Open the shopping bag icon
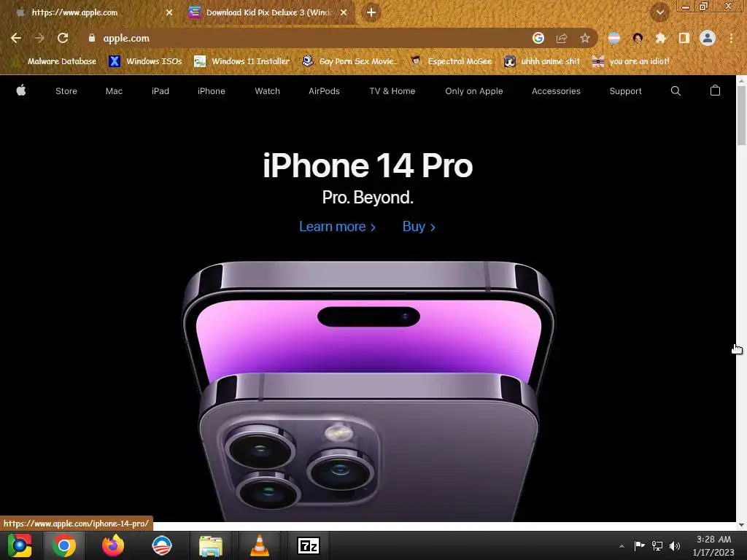 point(715,90)
